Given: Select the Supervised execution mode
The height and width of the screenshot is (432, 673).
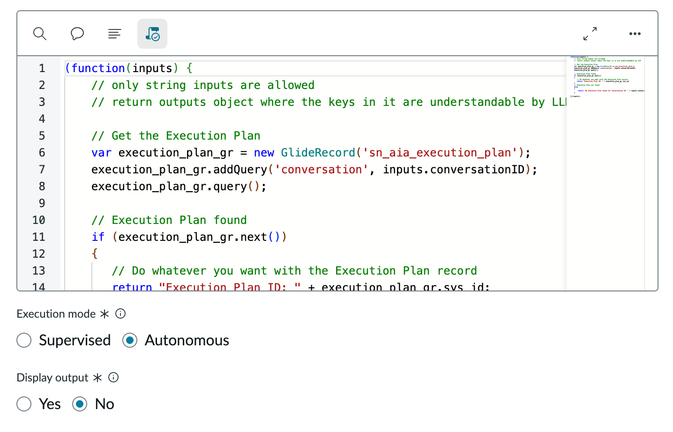Looking at the screenshot, I should [x=24, y=340].
